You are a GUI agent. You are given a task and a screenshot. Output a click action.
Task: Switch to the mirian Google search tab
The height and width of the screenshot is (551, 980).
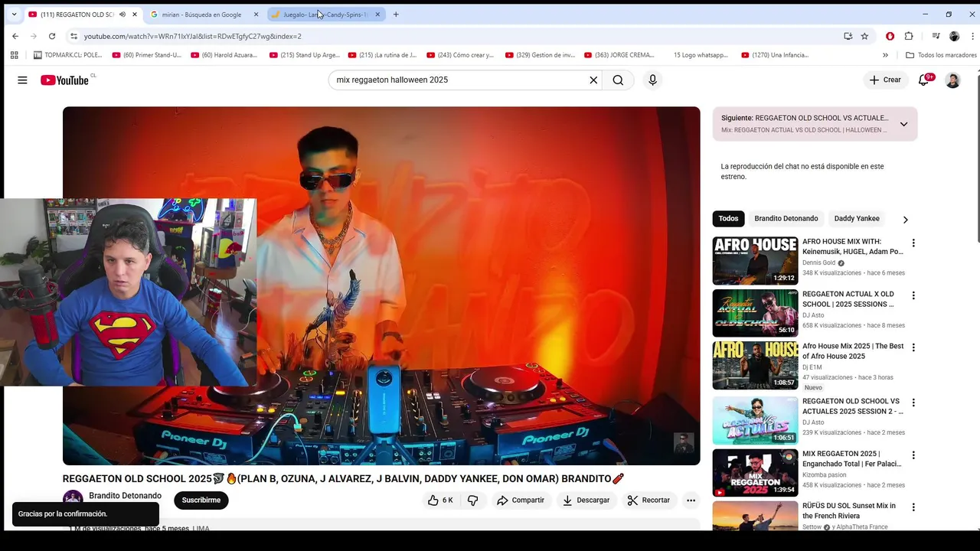pyautogui.click(x=204, y=15)
